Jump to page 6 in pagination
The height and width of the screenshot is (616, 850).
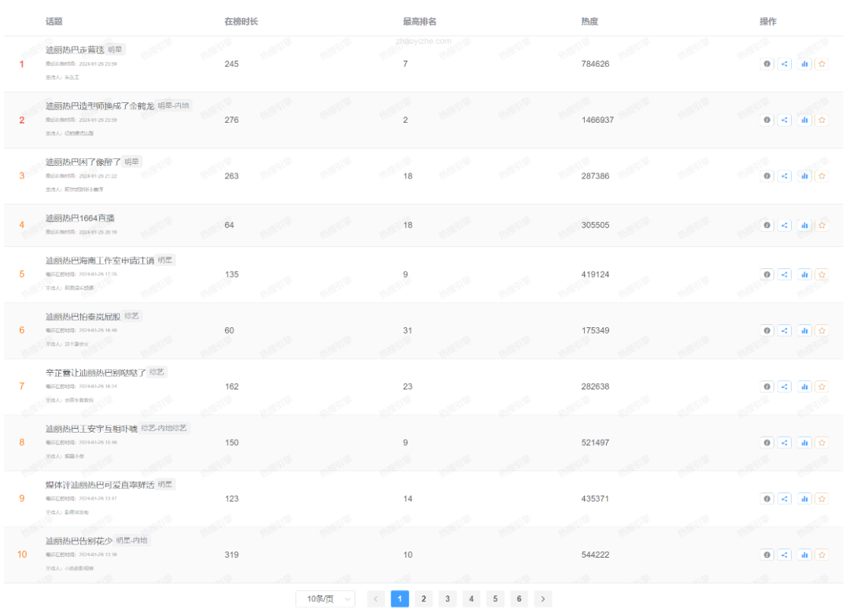519,599
